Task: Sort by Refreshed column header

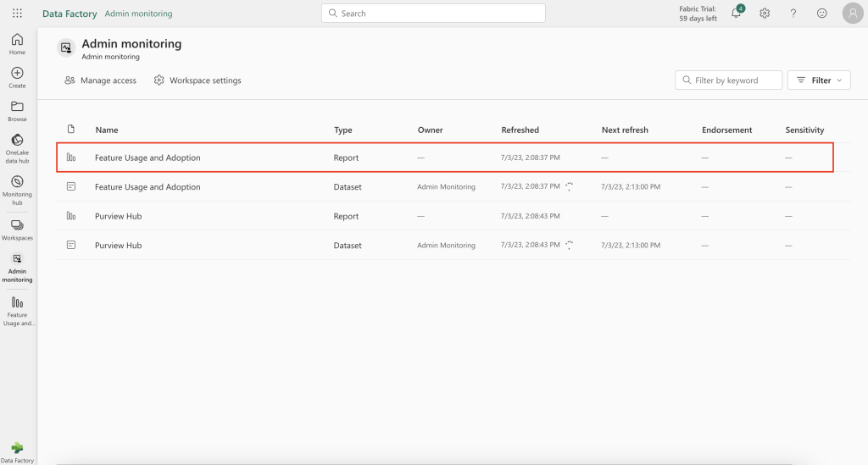Action: tap(520, 130)
